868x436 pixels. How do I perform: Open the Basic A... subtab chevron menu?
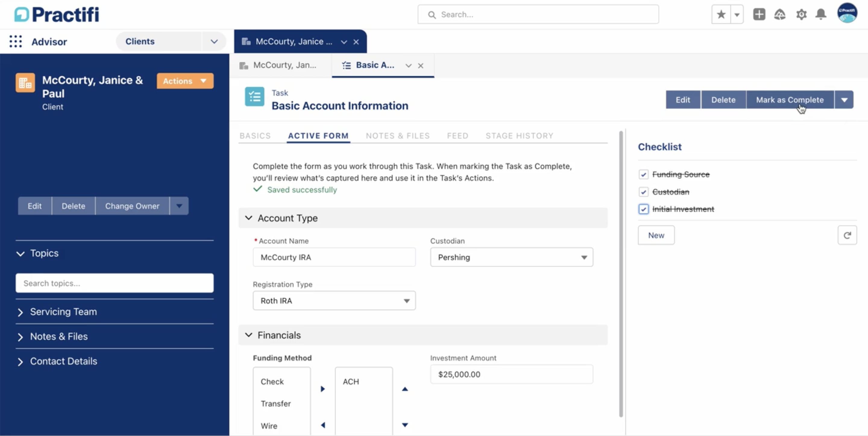coord(408,66)
